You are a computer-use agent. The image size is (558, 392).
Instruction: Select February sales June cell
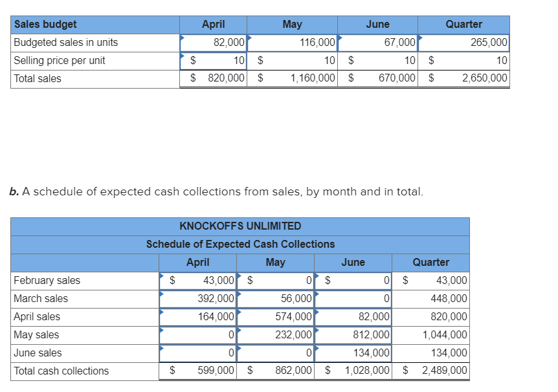353,281
